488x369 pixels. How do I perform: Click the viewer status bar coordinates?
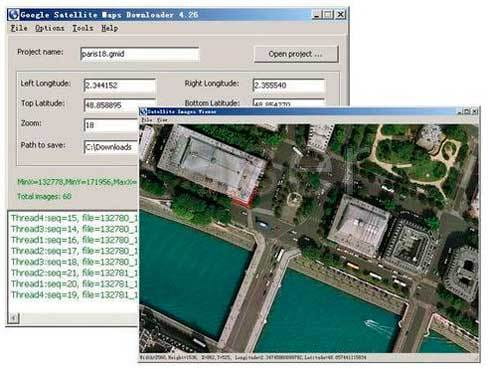click(253, 357)
